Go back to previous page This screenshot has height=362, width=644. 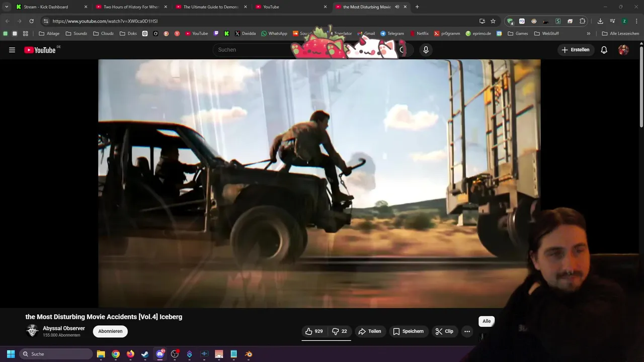point(7,21)
